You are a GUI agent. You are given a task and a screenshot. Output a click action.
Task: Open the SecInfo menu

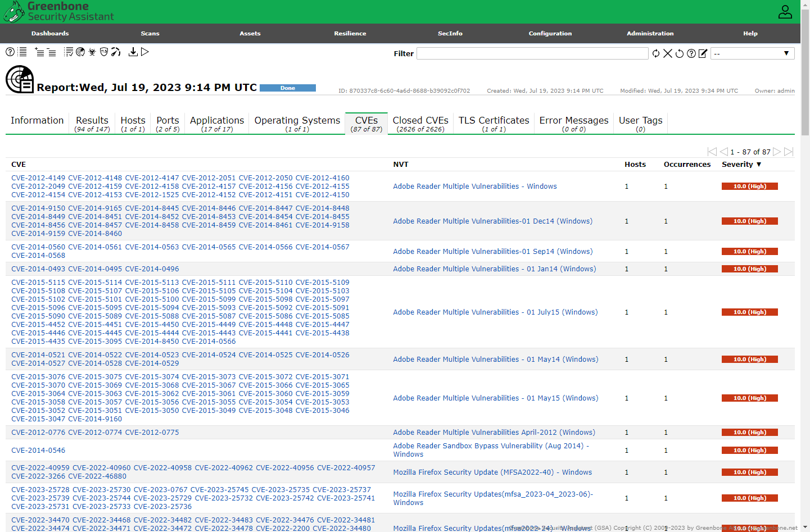point(450,34)
